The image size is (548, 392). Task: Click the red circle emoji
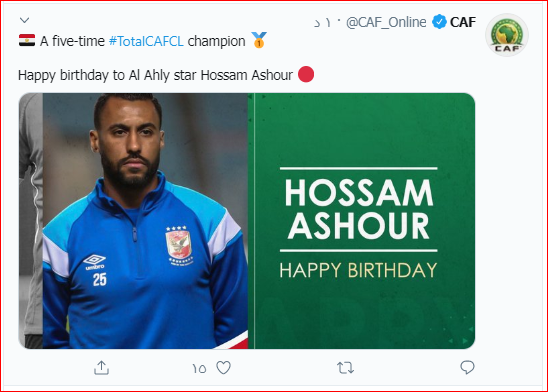(306, 74)
